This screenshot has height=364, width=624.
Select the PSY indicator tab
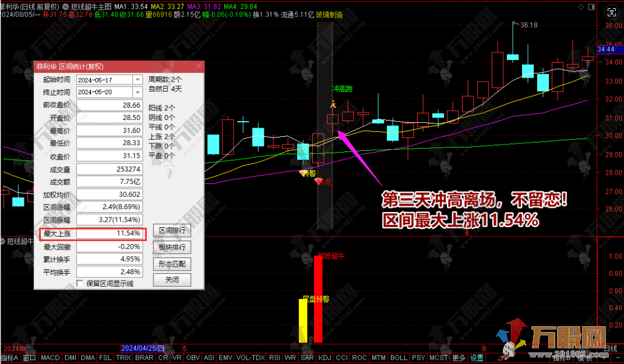(418, 358)
